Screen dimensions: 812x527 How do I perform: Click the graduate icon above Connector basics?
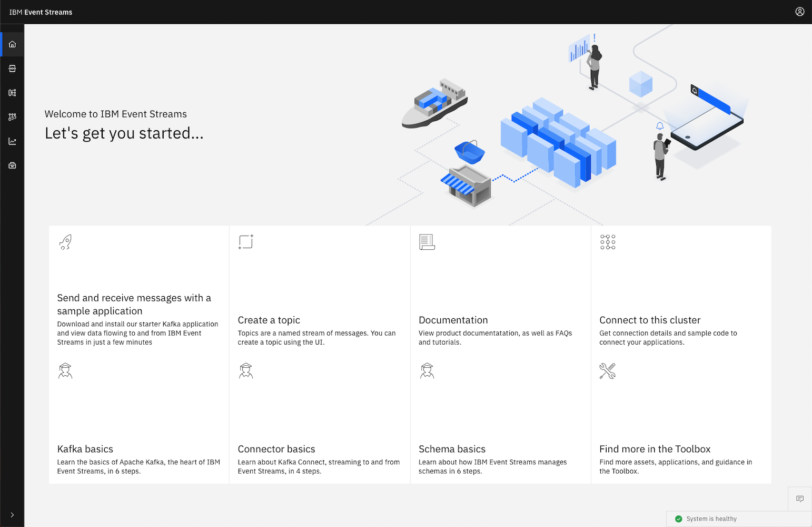point(246,371)
